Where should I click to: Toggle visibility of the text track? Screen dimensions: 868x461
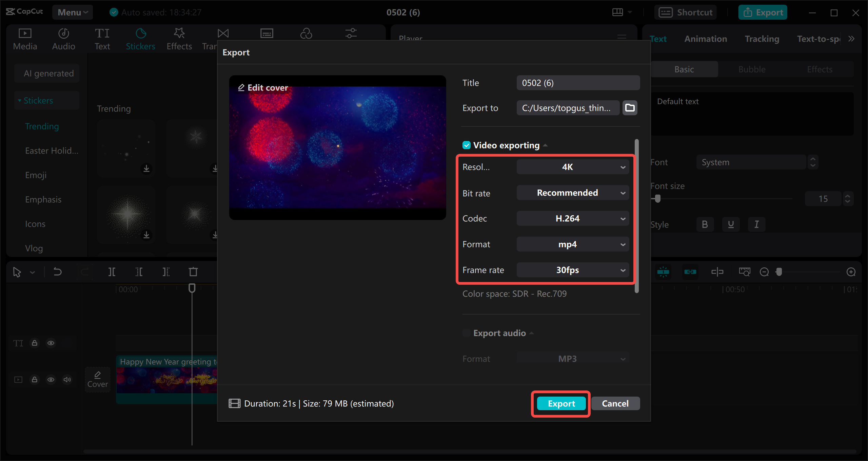[x=51, y=343]
